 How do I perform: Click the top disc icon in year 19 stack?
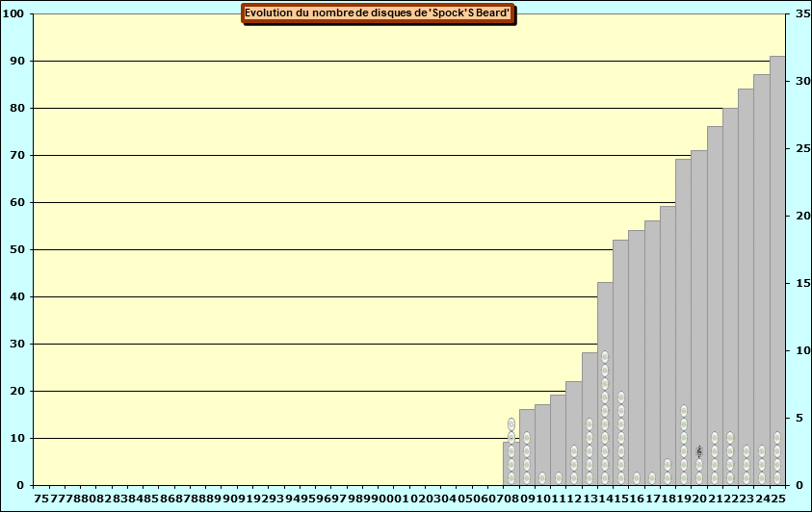[684, 411]
